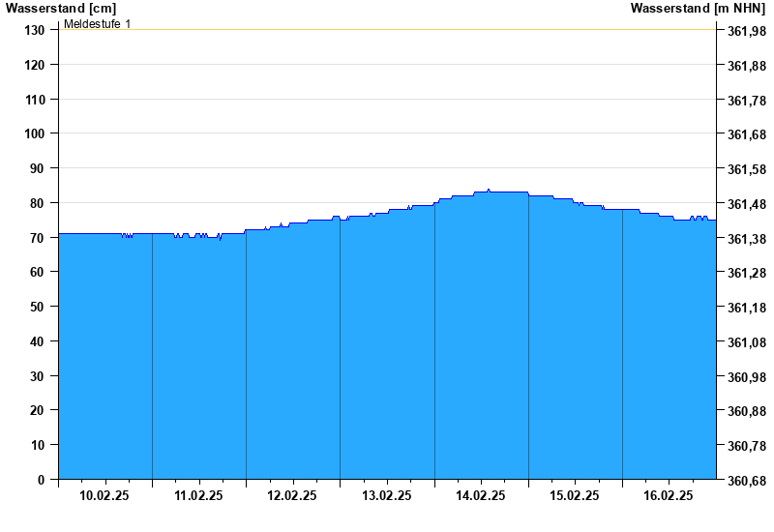The height and width of the screenshot is (532, 774).
Task: Click the 10.02.25 date label
Action: pos(104,495)
